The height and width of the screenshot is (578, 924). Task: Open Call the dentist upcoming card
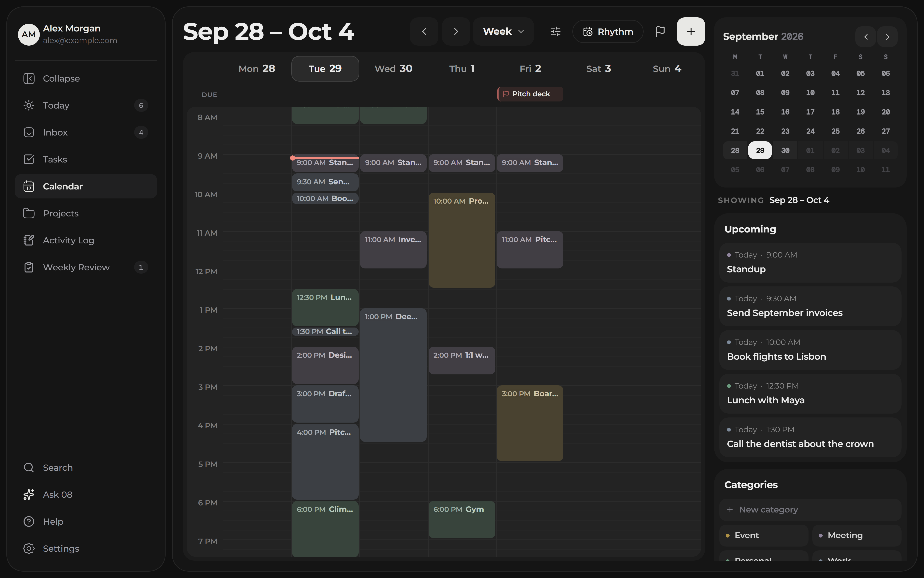pos(810,437)
